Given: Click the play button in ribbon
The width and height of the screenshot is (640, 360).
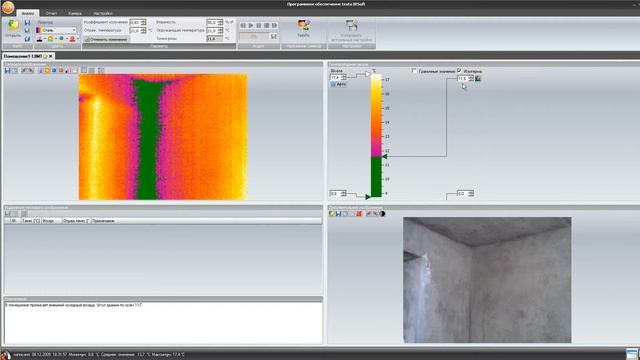Looking at the screenshot, I should (x=251, y=25).
